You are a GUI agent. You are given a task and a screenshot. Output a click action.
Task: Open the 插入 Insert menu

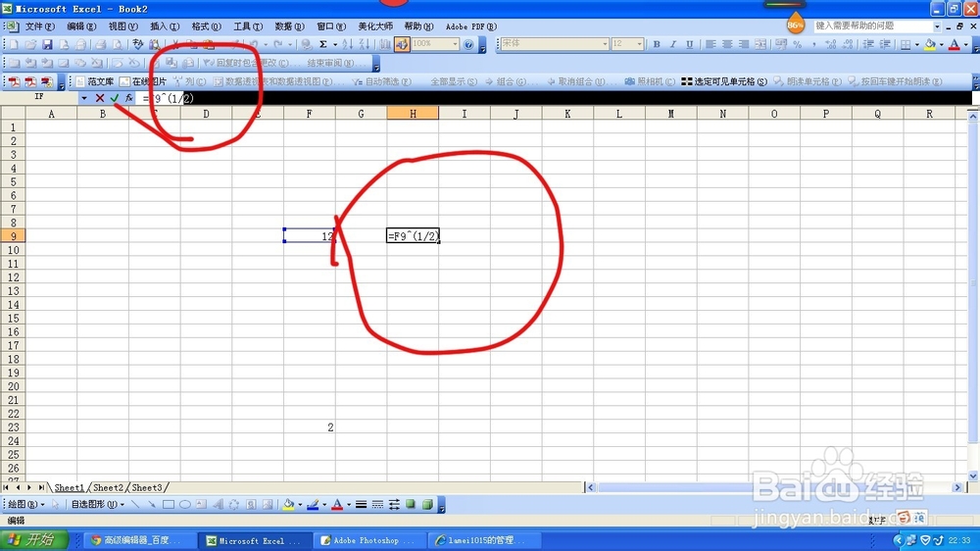pos(165,26)
